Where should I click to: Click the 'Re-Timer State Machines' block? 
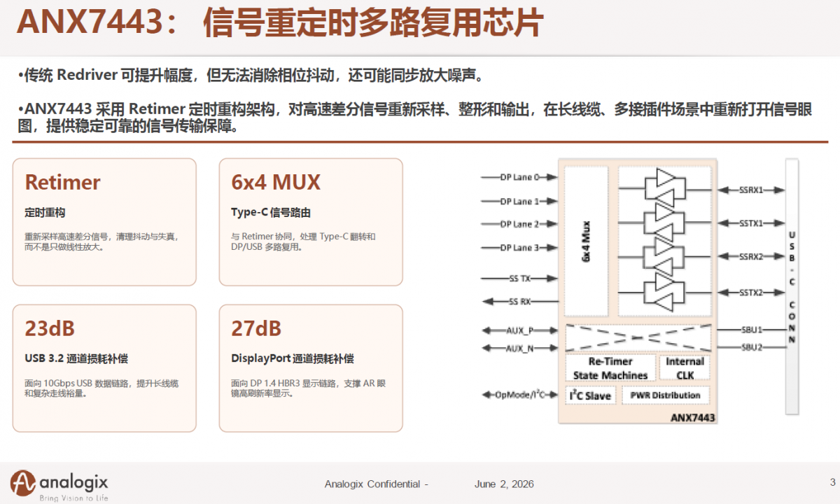point(610,368)
